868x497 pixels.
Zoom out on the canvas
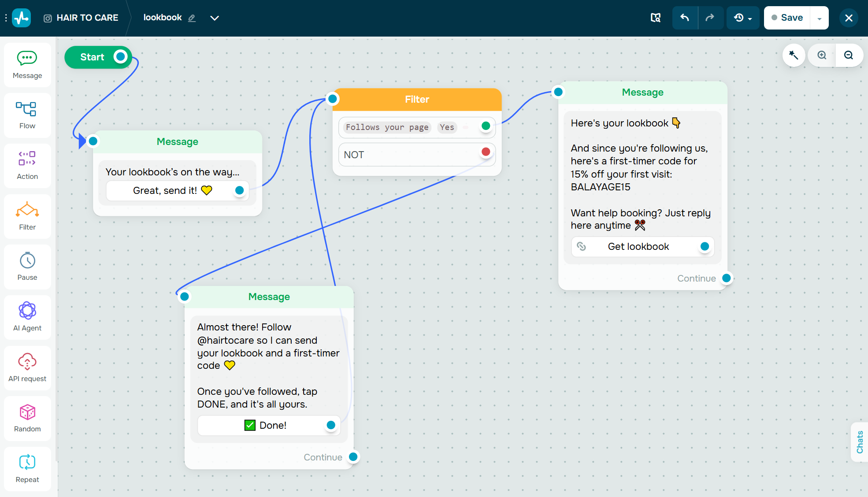click(849, 55)
